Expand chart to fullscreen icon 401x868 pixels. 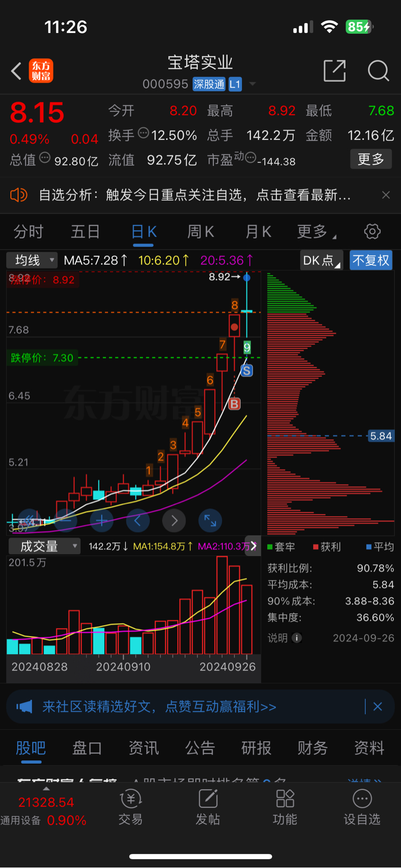pos(210,520)
